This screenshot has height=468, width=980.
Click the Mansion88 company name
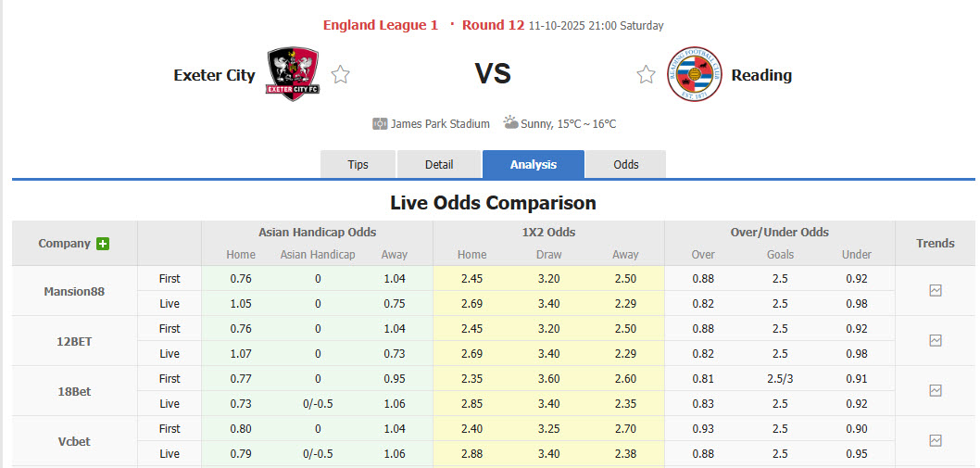(74, 291)
